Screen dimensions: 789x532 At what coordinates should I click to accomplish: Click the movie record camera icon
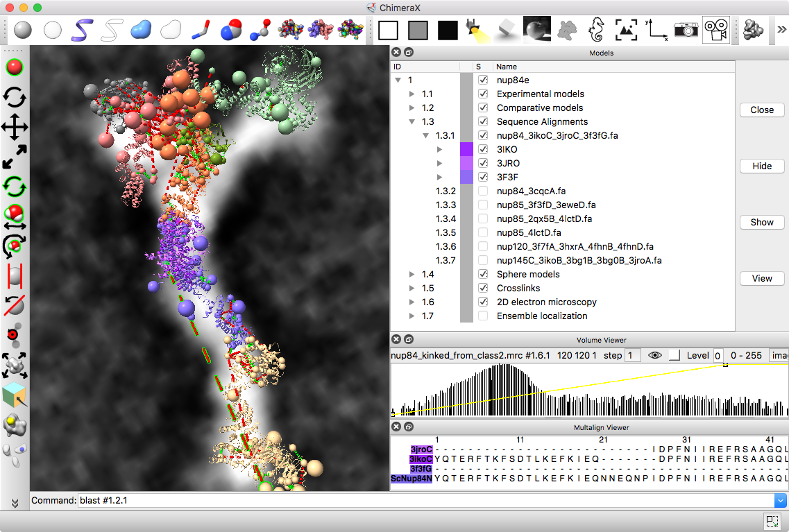(715, 30)
